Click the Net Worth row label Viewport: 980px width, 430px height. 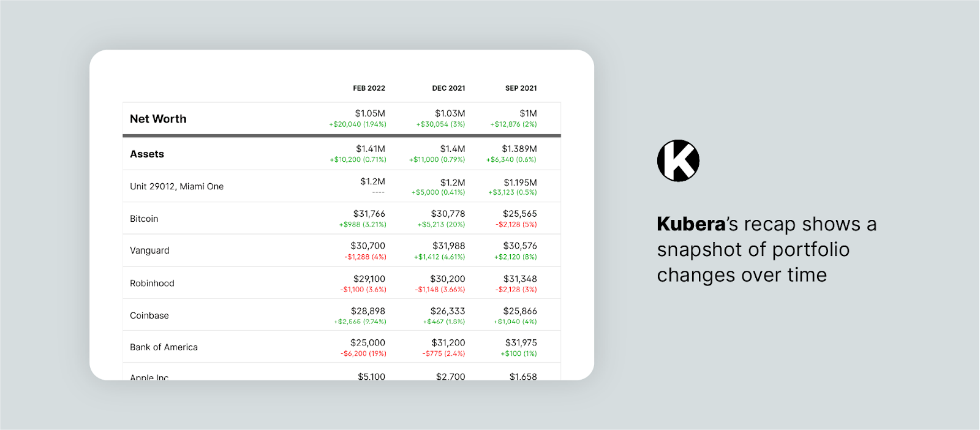tap(158, 119)
